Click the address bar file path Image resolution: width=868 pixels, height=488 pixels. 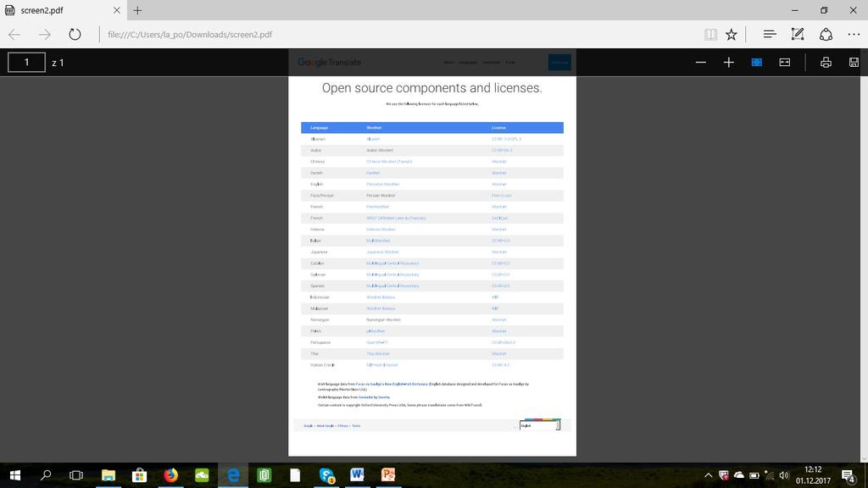190,34
